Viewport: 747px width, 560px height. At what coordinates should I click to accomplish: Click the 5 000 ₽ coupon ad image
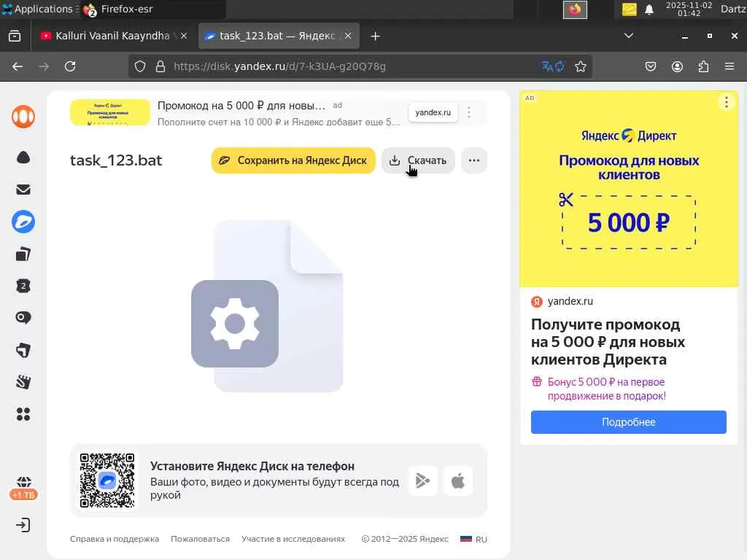629,189
